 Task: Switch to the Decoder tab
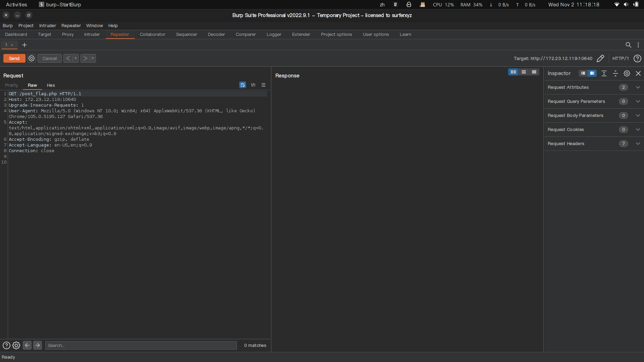(x=216, y=35)
